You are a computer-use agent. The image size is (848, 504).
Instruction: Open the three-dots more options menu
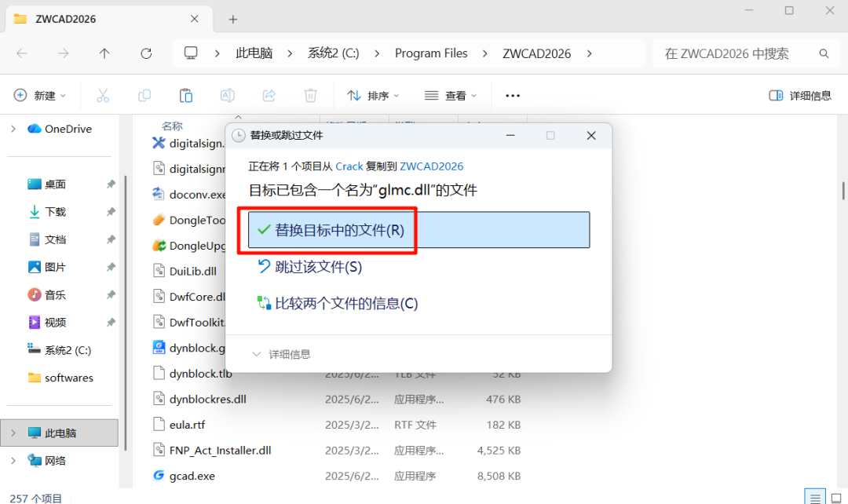coord(513,96)
